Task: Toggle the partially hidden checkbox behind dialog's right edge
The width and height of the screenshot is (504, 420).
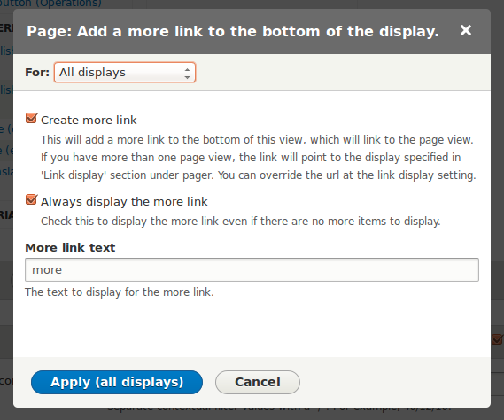Action: pyautogui.click(x=497, y=339)
